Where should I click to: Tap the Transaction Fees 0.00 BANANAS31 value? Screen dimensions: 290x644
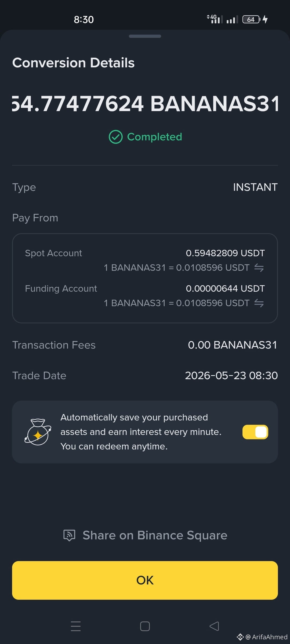[x=233, y=345]
